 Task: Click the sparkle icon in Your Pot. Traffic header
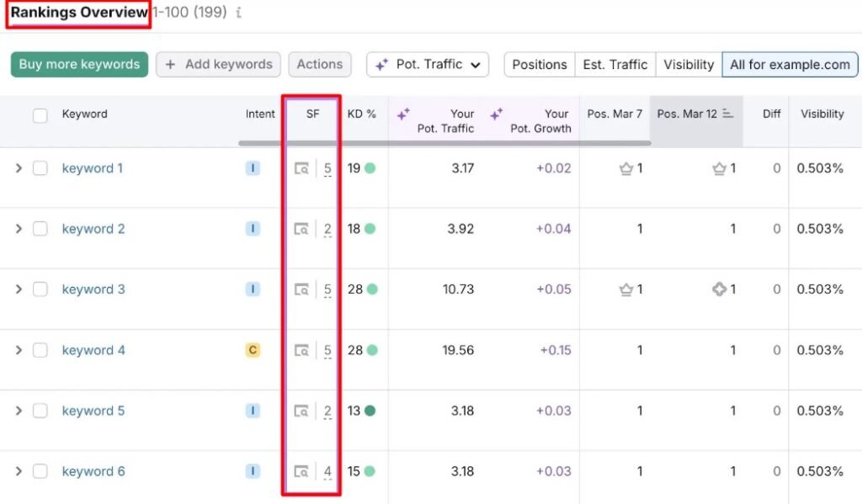pos(403,114)
